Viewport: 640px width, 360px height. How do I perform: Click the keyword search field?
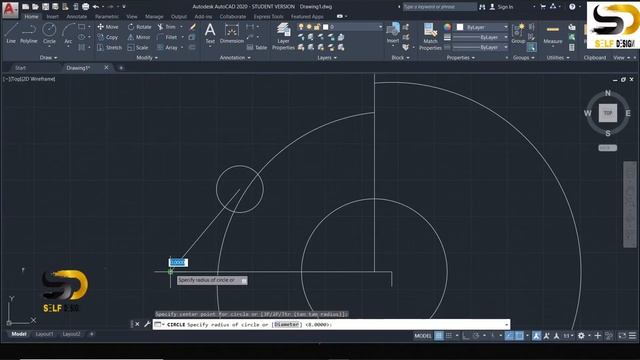click(x=439, y=7)
